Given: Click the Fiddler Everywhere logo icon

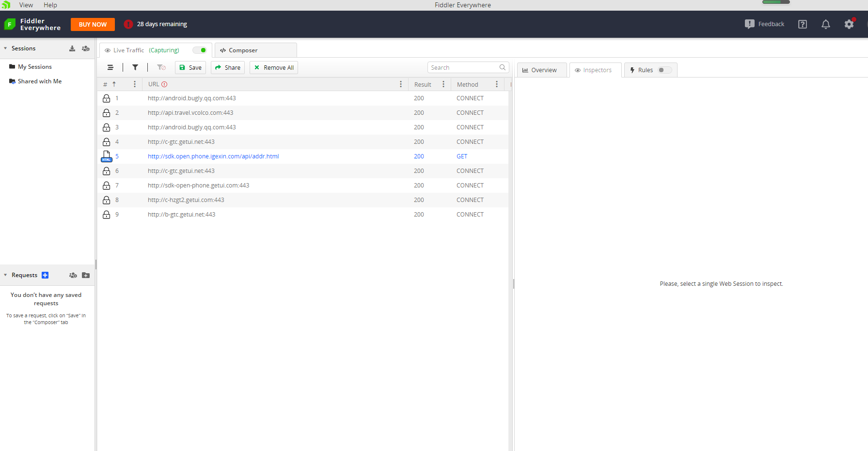Looking at the screenshot, I should 10,24.
